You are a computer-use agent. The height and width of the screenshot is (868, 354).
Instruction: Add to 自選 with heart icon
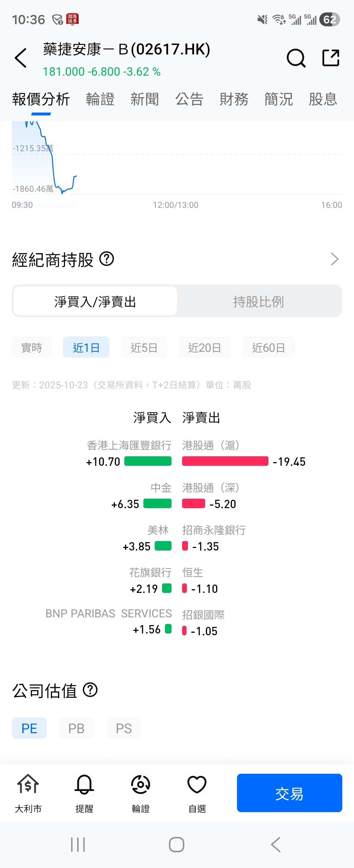[197, 784]
